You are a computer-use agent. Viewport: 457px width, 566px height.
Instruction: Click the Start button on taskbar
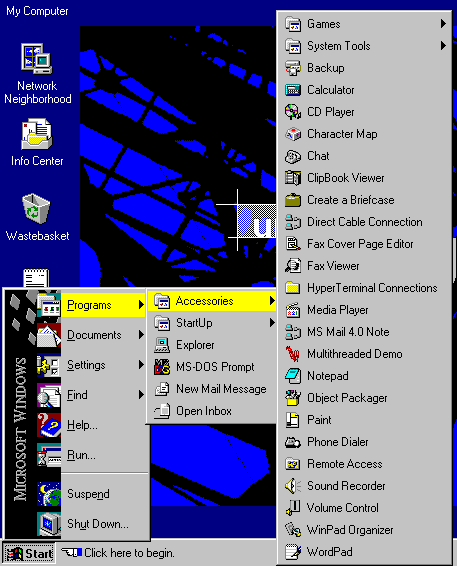click(x=29, y=553)
